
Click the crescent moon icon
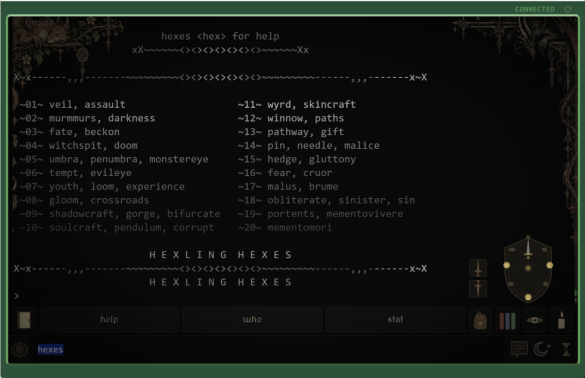click(542, 349)
